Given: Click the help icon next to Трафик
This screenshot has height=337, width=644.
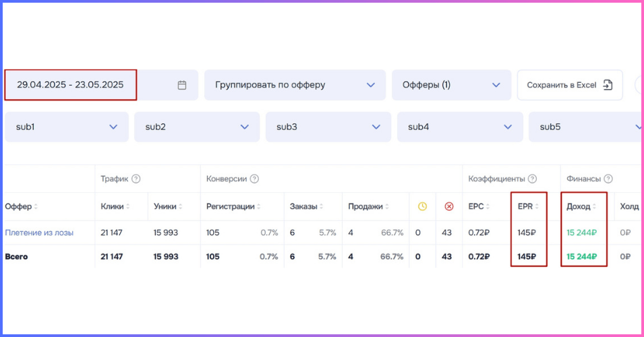Looking at the screenshot, I should coord(136,179).
